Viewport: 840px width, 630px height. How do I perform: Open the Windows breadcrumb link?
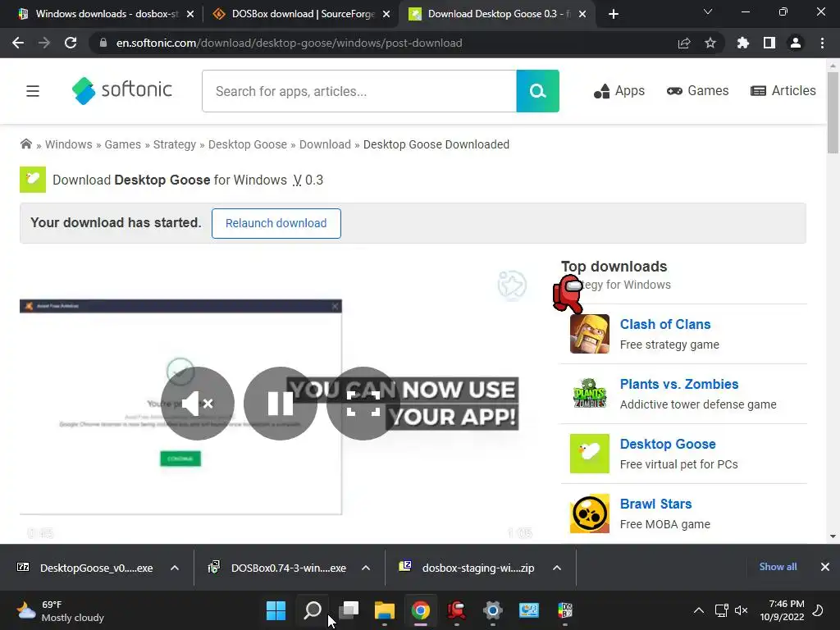click(69, 144)
